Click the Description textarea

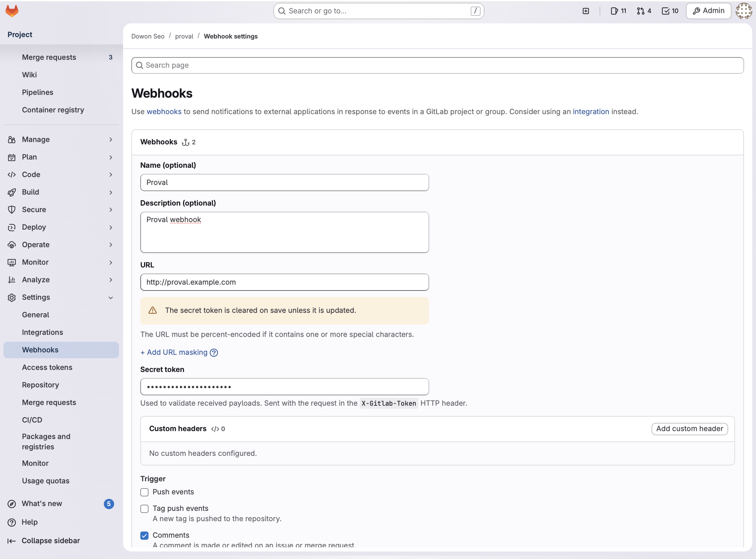coord(284,232)
